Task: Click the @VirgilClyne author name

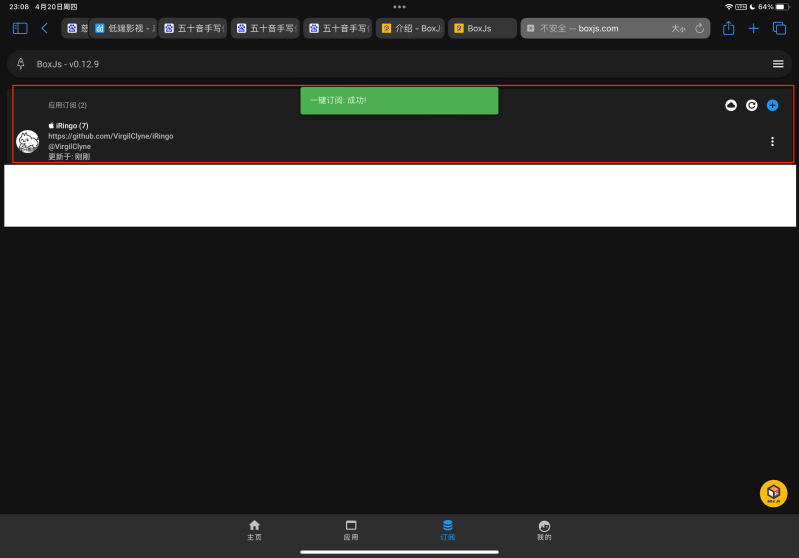Action: pyautogui.click(x=69, y=146)
